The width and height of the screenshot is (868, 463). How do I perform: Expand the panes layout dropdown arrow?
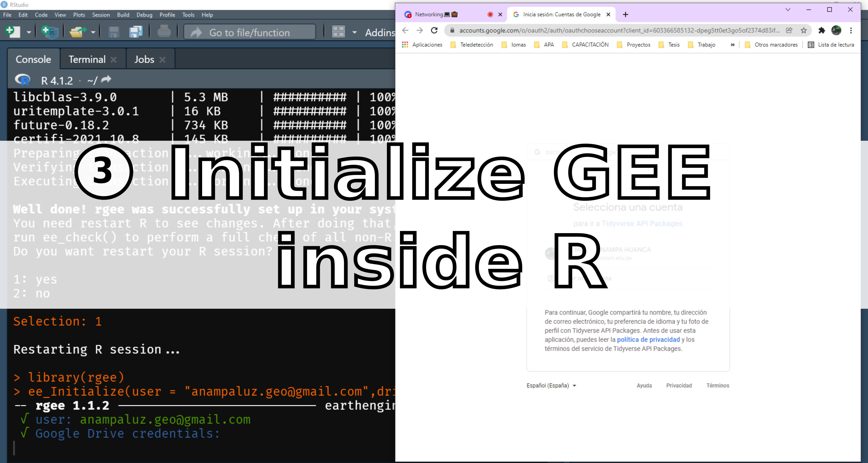click(355, 32)
